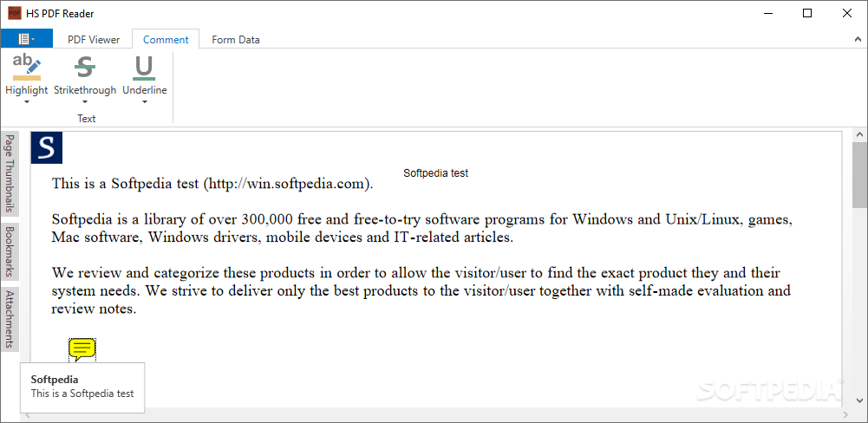Open the Comment ribbon tab
The image size is (868, 423).
click(x=166, y=39)
